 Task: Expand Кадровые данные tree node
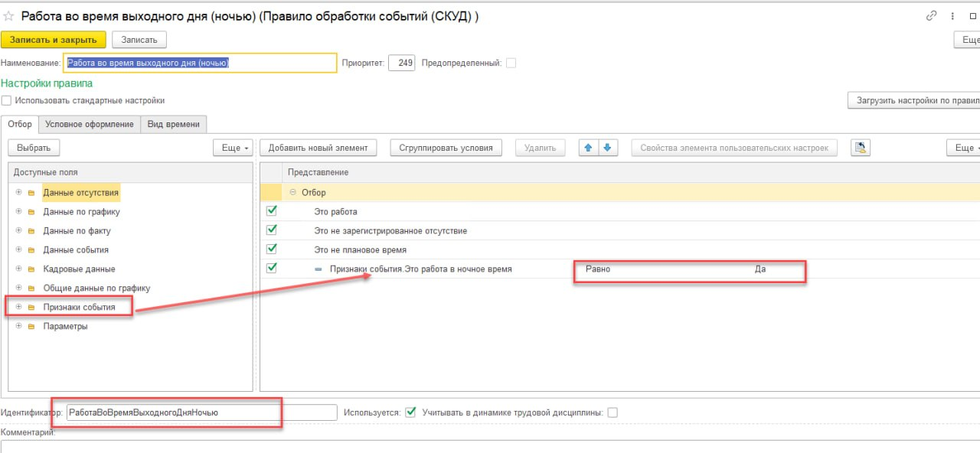(18, 269)
